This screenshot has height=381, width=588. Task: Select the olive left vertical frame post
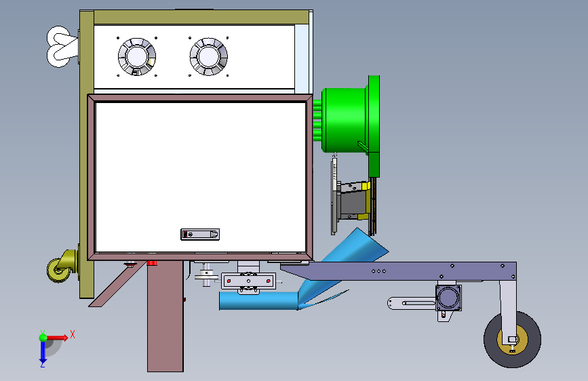pos(87,155)
